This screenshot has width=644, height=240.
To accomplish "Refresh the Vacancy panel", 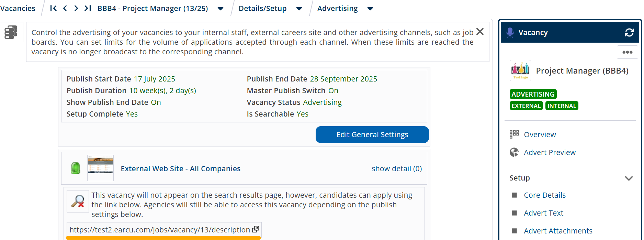I will click(x=629, y=32).
